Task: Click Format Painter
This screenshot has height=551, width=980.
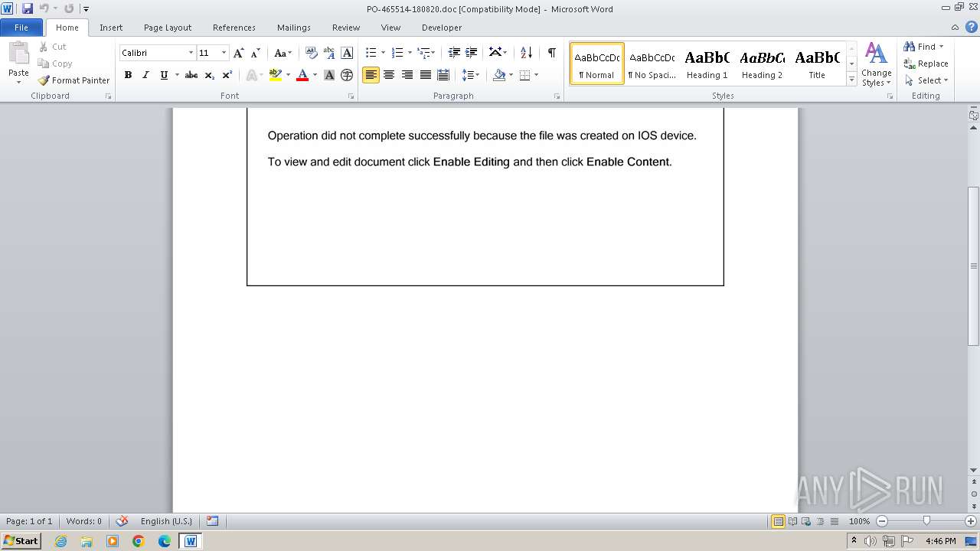Action: (74, 80)
